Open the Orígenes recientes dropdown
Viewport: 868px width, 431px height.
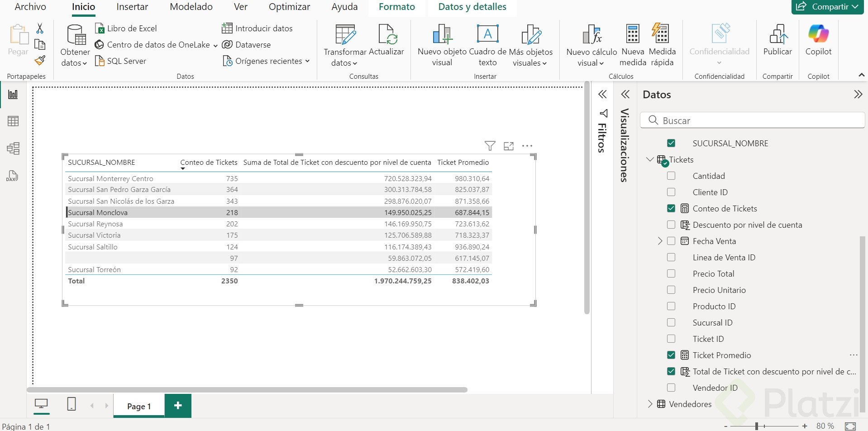267,61
